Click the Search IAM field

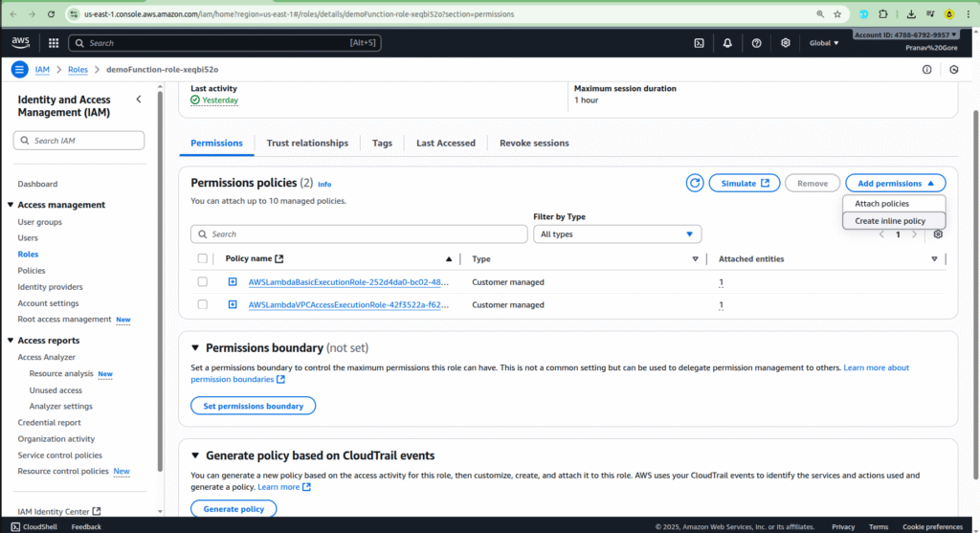78,141
